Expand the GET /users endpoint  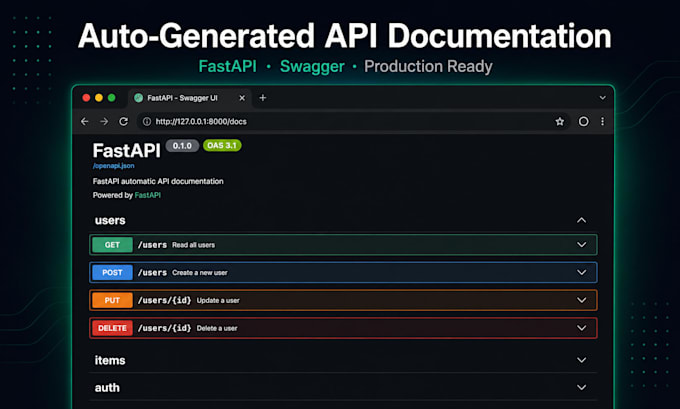tap(582, 245)
